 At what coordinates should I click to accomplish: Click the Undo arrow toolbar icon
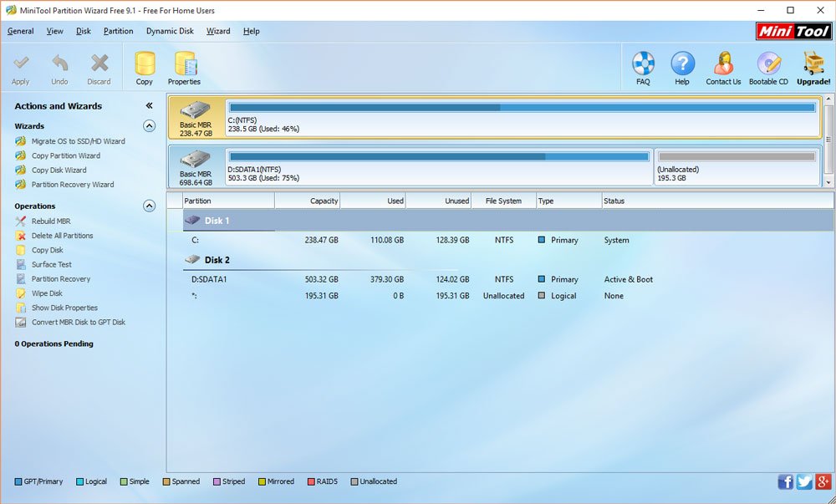tap(59, 64)
